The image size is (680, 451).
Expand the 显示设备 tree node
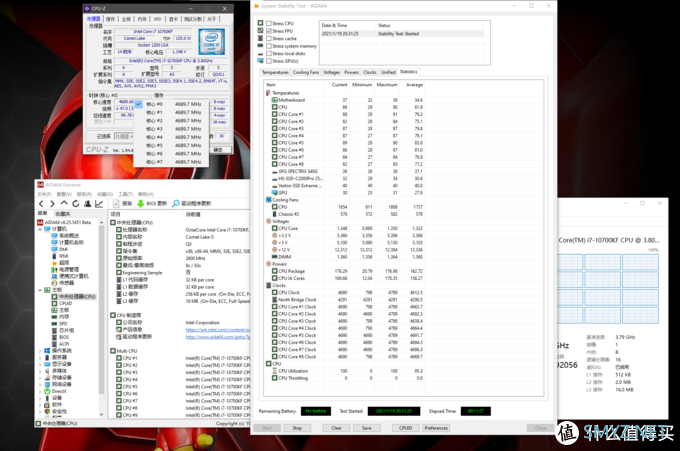point(40,364)
